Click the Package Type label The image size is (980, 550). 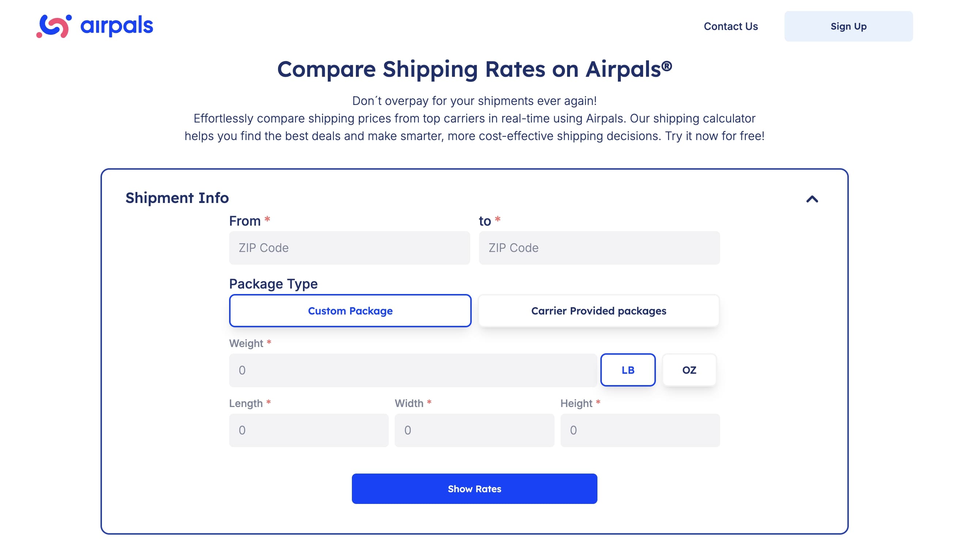(273, 284)
